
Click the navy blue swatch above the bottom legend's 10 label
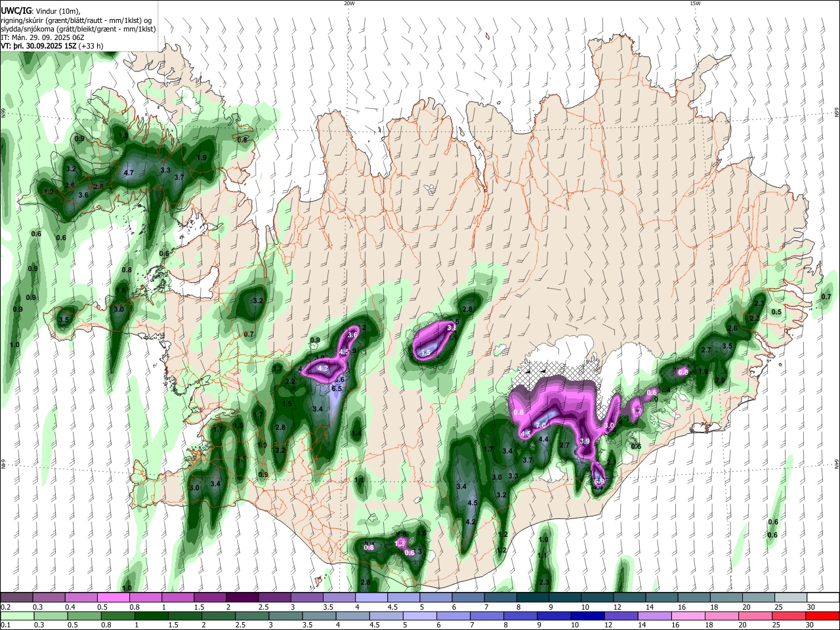pos(587,616)
